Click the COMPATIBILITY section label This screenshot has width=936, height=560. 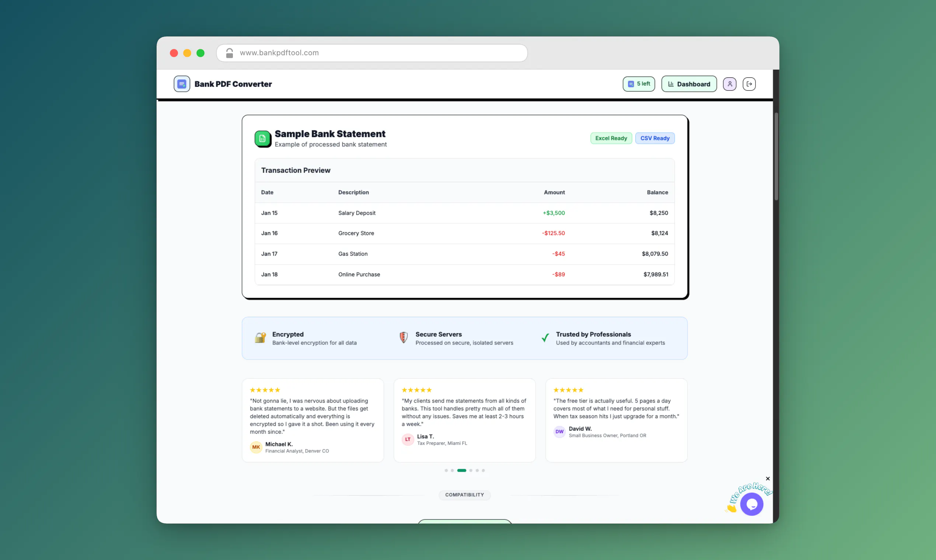(464, 495)
